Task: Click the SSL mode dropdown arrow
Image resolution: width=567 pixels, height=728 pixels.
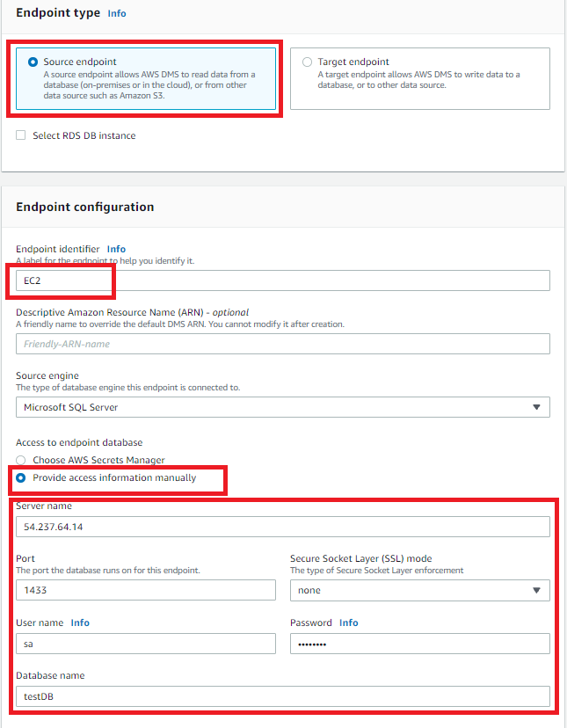Action: point(536,590)
